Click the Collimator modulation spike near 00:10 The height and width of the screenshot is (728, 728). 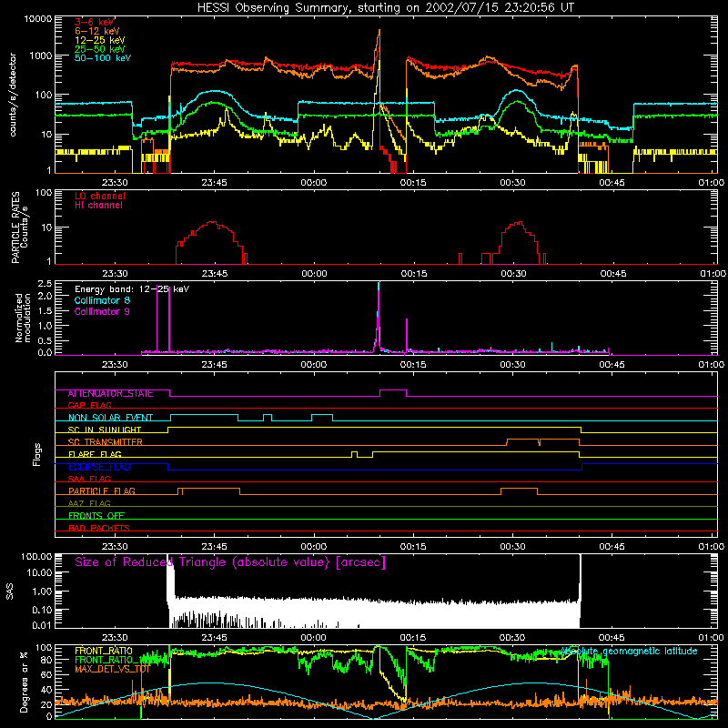pyautogui.click(x=379, y=284)
